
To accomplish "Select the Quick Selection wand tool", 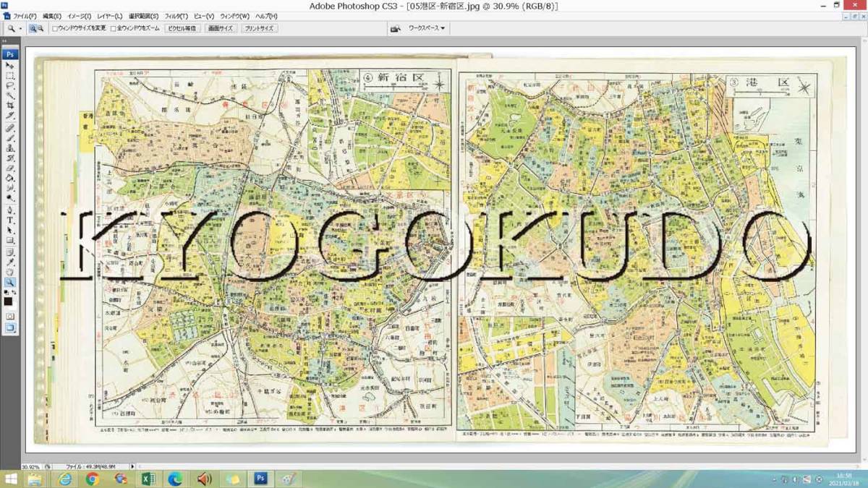I will pyautogui.click(x=10, y=94).
